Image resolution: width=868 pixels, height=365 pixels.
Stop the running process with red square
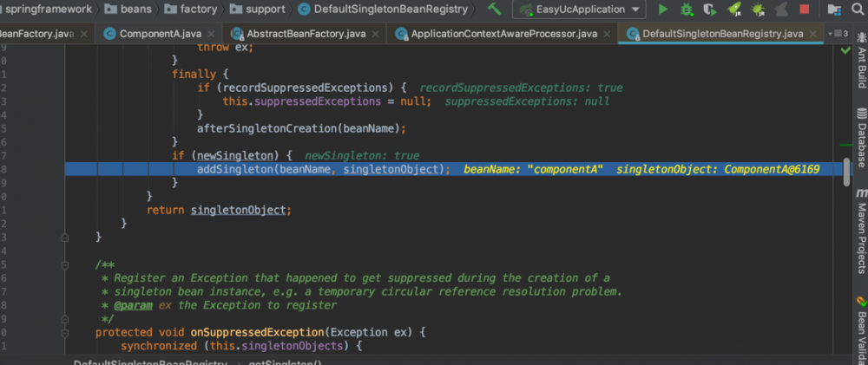(x=805, y=9)
